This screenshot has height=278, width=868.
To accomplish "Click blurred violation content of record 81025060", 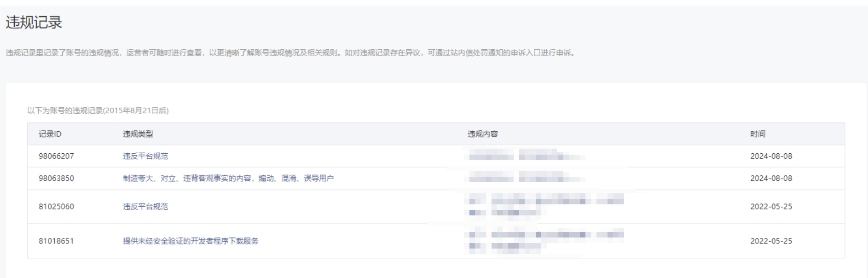I will click(546, 206).
